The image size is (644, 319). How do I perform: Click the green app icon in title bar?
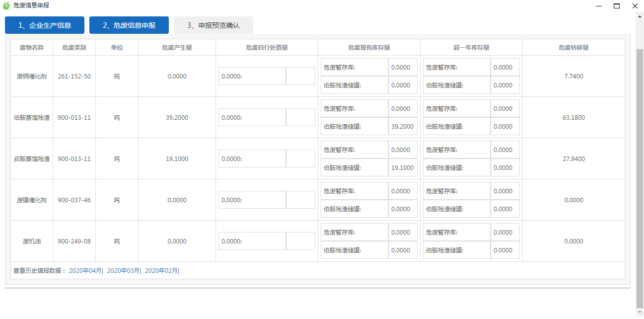(x=6, y=5)
